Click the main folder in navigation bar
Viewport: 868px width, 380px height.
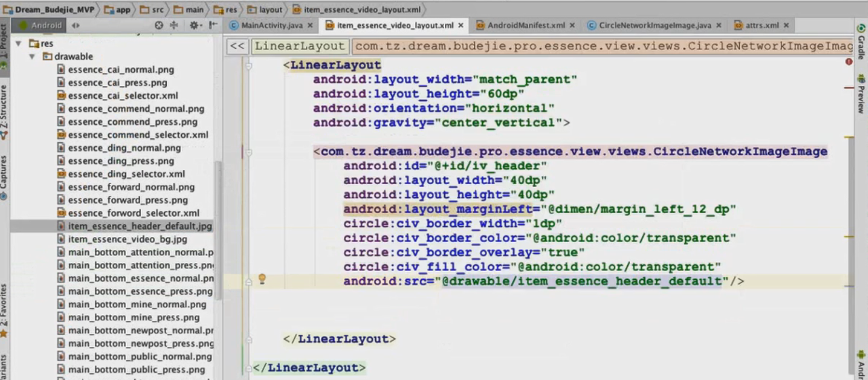189,9
